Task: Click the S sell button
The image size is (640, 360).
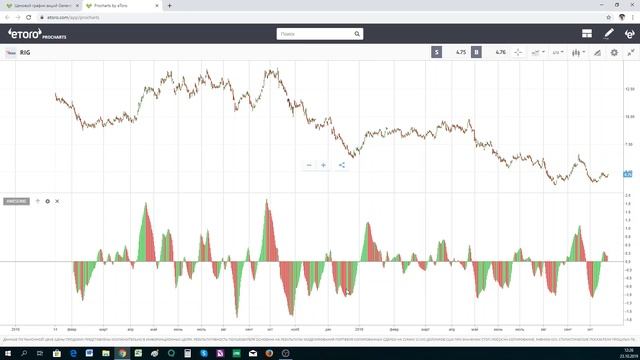Action: click(x=436, y=52)
